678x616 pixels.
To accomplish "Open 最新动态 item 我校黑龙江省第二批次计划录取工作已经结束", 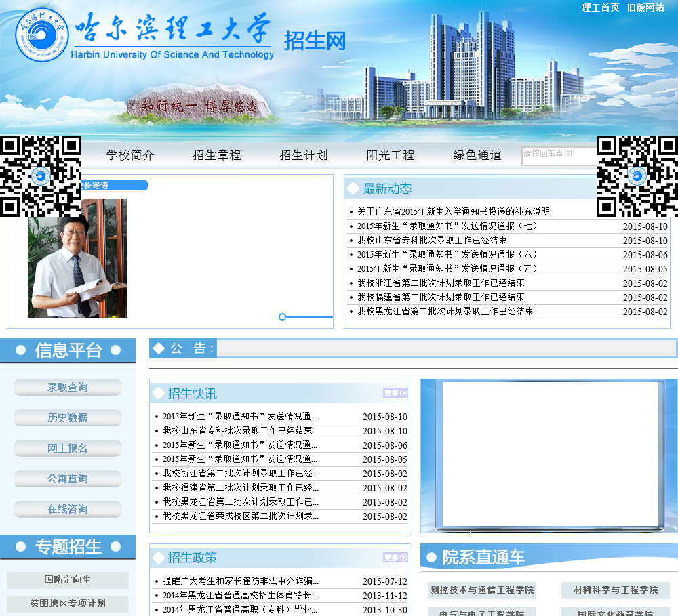I will coord(445,312).
